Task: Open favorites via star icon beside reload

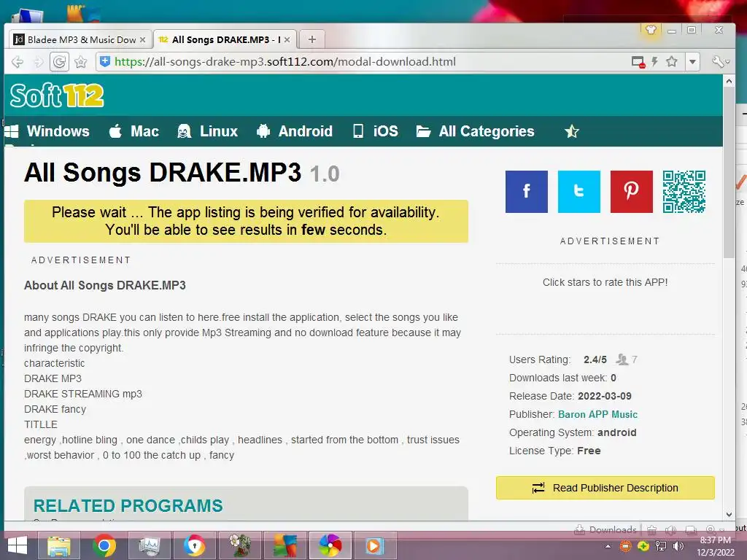Action: tap(81, 62)
